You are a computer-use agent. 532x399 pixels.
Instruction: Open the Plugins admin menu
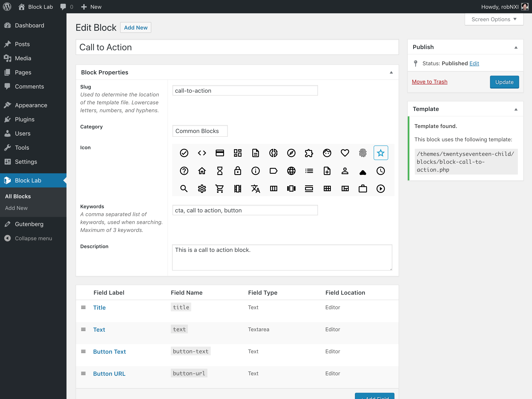25,119
